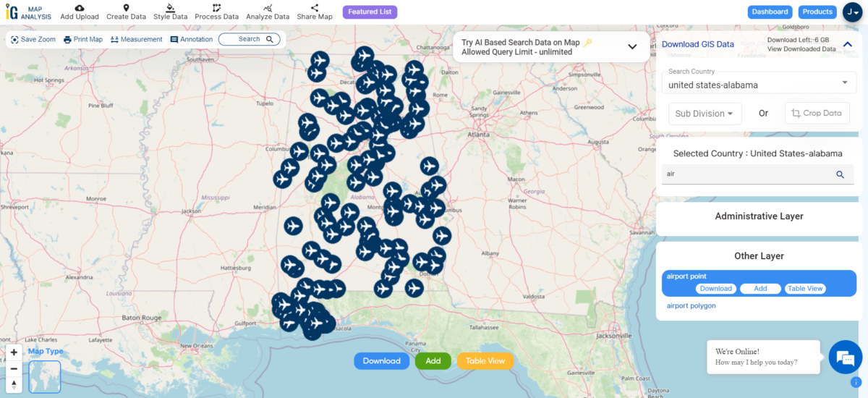The width and height of the screenshot is (868, 398).
Task: Zoom in with the plus button
Action: click(x=14, y=352)
